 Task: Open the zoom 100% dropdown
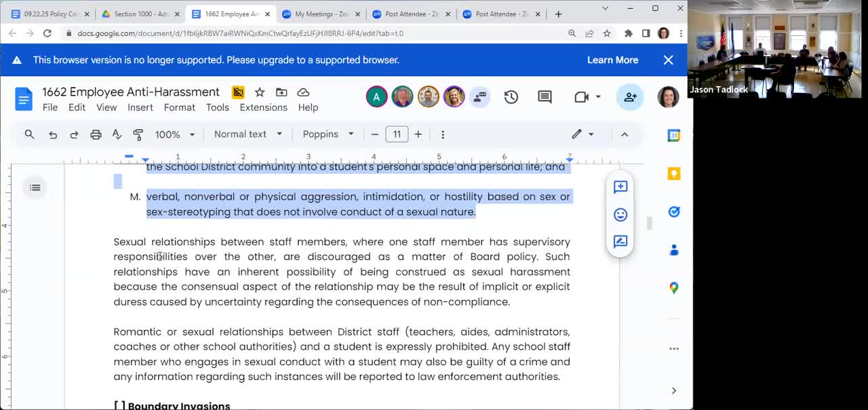[174, 134]
